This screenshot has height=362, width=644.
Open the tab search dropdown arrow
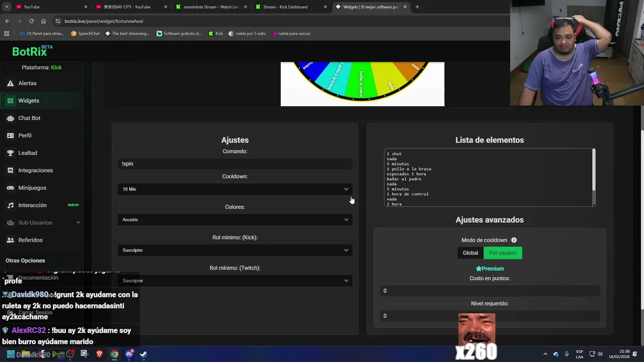(7, 7)
